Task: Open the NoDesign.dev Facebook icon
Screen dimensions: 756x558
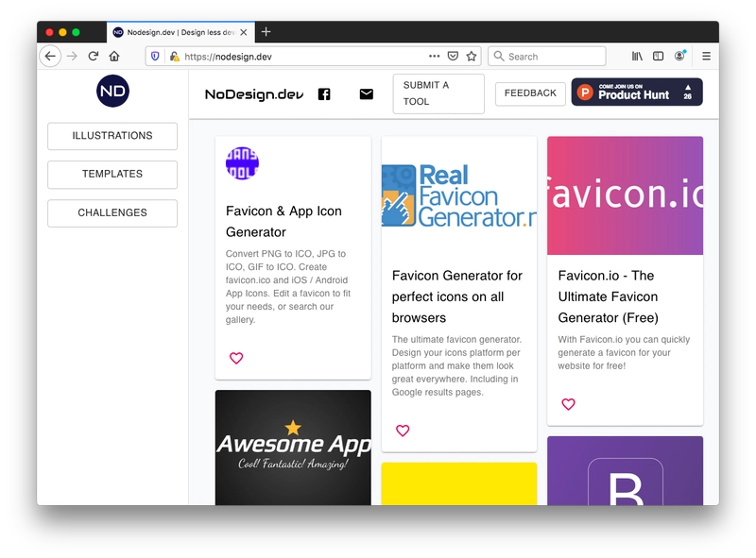Action: 324,94
